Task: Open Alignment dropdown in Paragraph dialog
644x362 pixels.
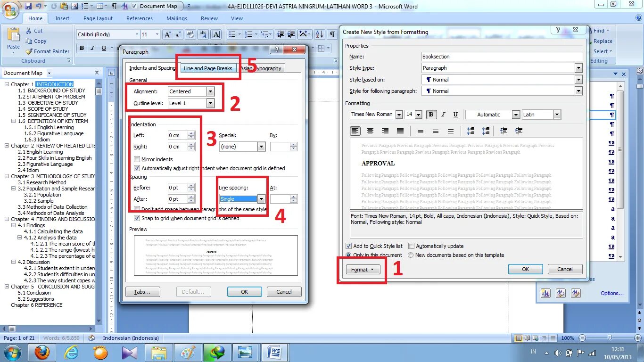Action: 210,91
